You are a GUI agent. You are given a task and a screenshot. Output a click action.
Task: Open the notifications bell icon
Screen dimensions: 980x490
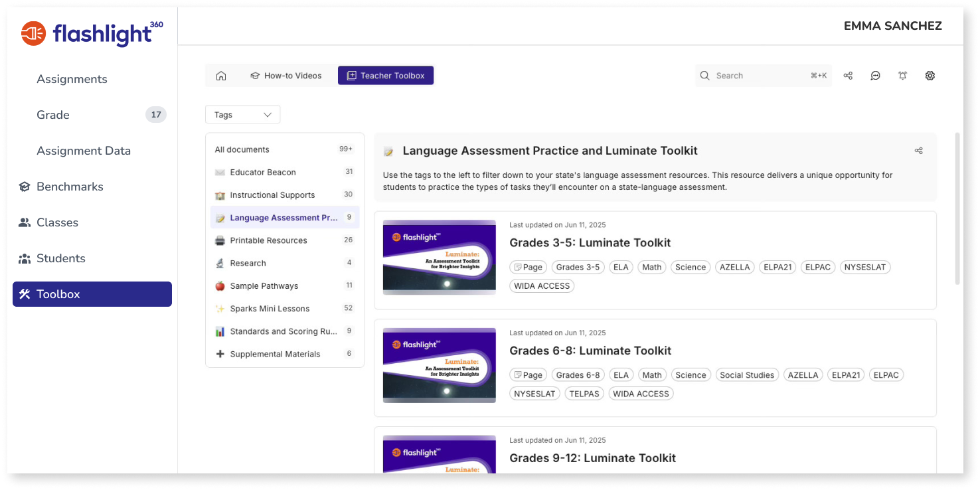click(x=902, y=76)
